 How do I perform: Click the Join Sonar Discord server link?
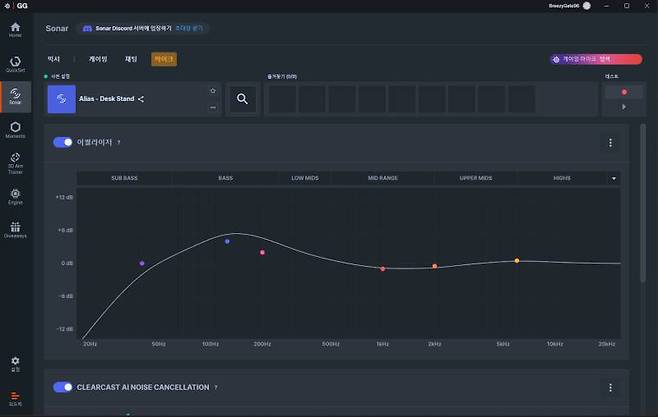(133, 29)
